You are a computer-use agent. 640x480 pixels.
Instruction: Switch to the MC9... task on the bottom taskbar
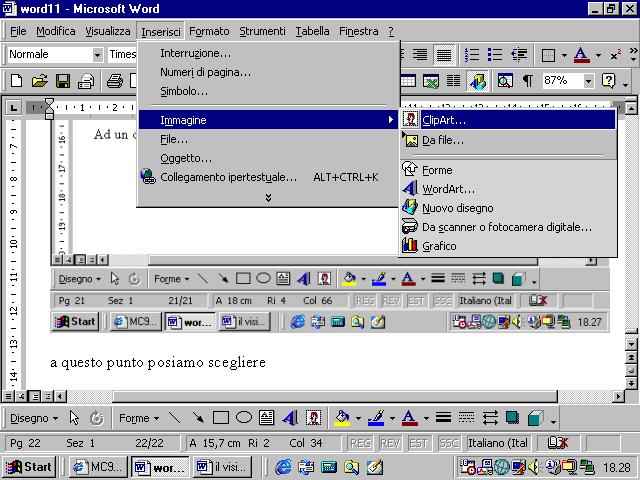pos(98,467)
